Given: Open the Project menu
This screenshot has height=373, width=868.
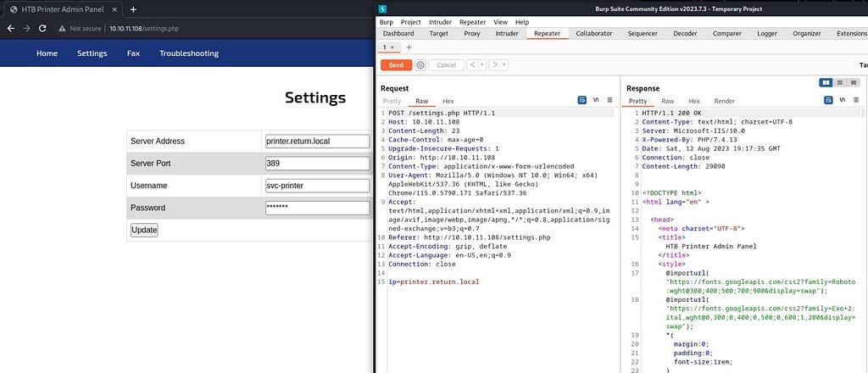Looking at the screenshot, I should (x=411, y=22).
